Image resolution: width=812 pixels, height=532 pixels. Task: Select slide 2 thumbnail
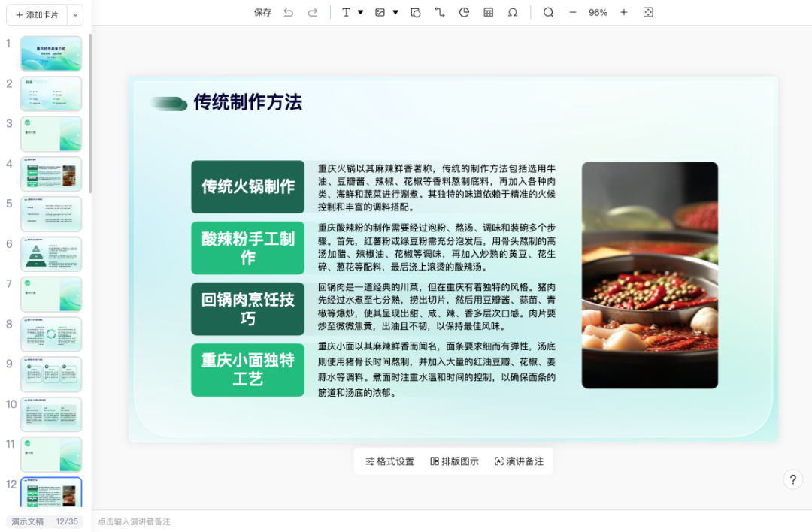coord(51,94)
